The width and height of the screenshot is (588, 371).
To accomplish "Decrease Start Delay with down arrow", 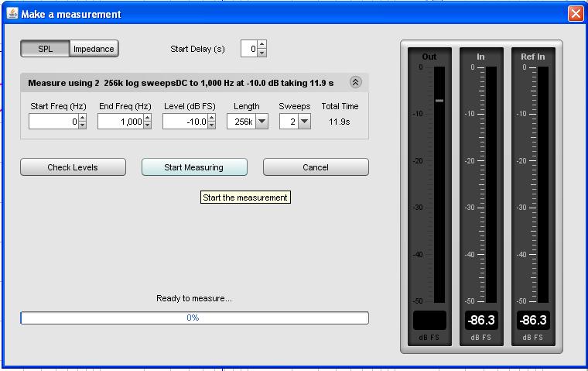I will pyautogui.click(x=262, y=53).
